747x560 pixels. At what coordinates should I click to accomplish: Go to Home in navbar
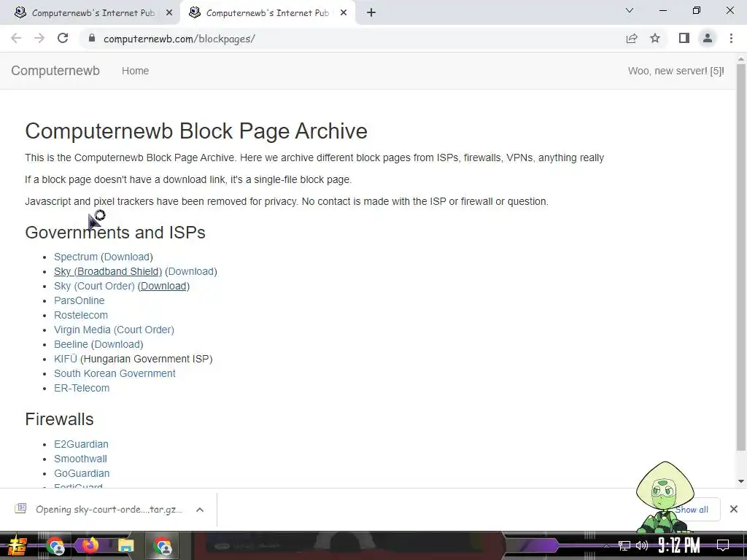(135, 71)
